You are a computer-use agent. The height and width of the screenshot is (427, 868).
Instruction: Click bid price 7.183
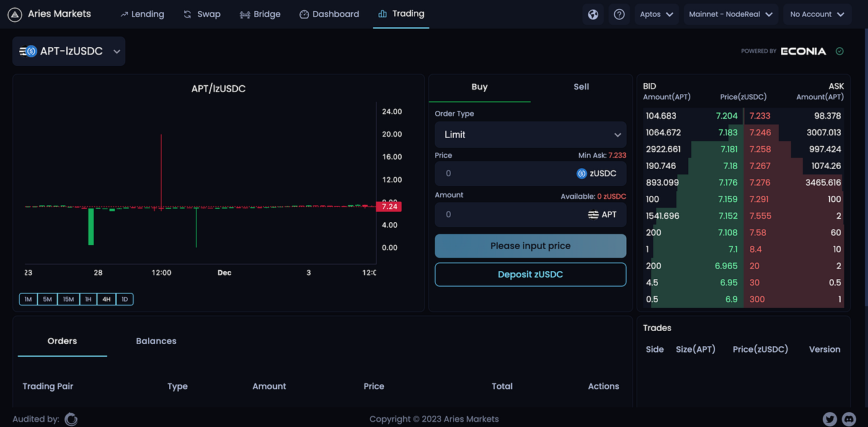(x=728, y=133)
